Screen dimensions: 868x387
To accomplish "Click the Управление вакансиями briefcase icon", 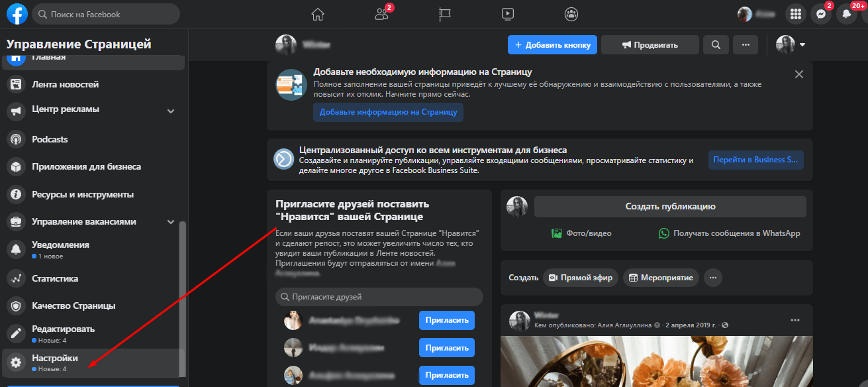I will point(15,222).
